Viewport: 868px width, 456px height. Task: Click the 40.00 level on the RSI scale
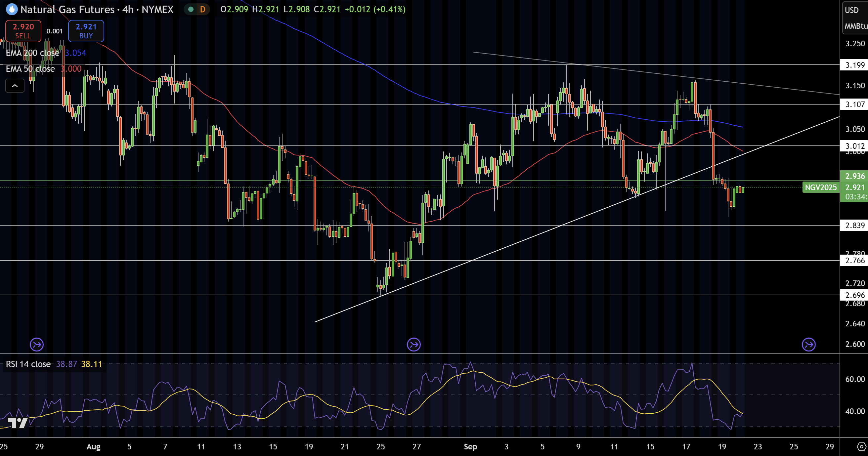coord(855,411)
